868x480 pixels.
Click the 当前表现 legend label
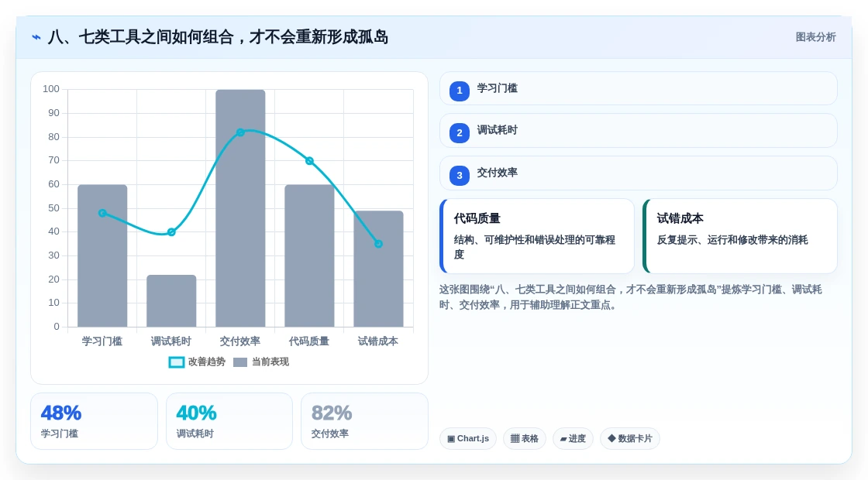(270, 362)
